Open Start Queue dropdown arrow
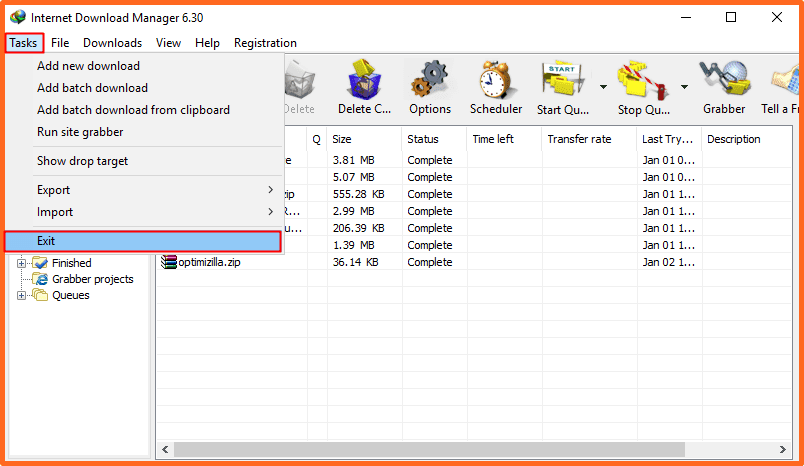 coord(604,87)
